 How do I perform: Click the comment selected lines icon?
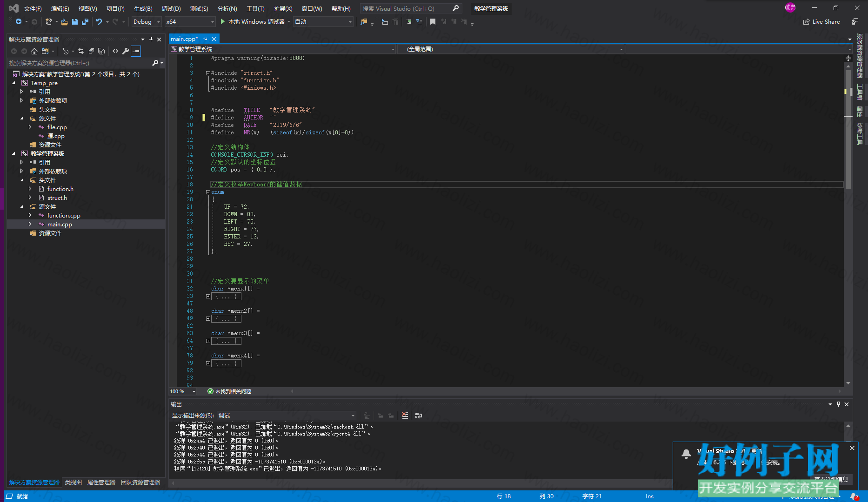coord(409,21)
